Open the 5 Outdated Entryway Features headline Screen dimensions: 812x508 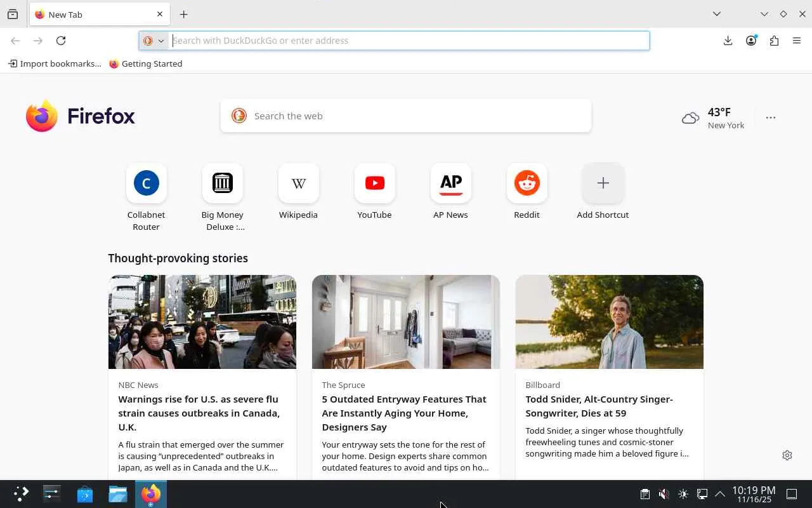point(404,413)
